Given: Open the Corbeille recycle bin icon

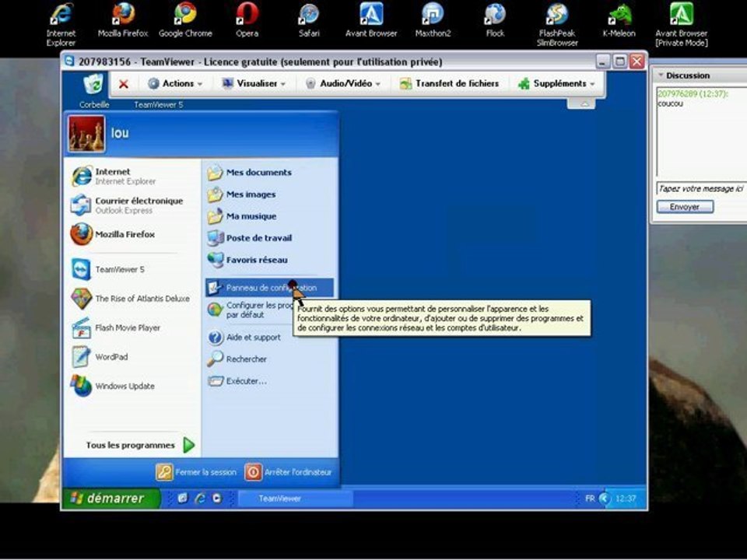Looking at the screenshot, I should 94,90.
